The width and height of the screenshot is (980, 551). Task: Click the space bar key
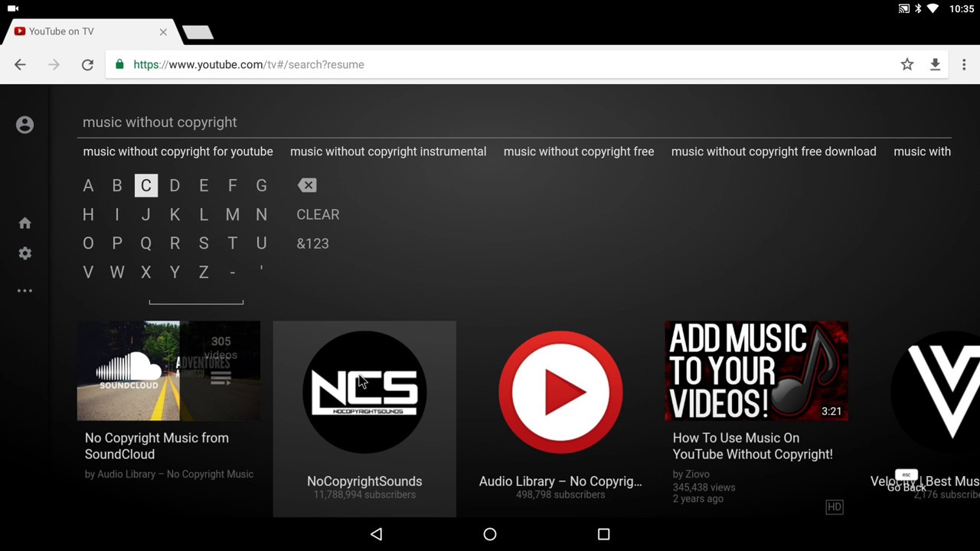pyautogui.click(x=196, y=302)
